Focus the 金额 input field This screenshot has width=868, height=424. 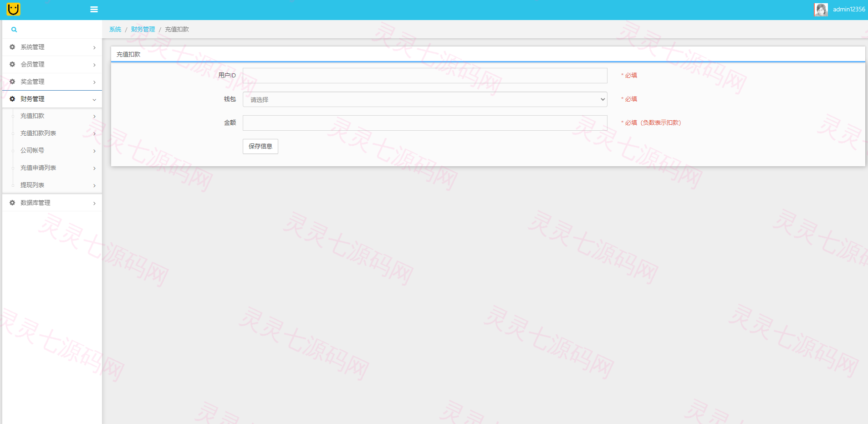[425, 123]
